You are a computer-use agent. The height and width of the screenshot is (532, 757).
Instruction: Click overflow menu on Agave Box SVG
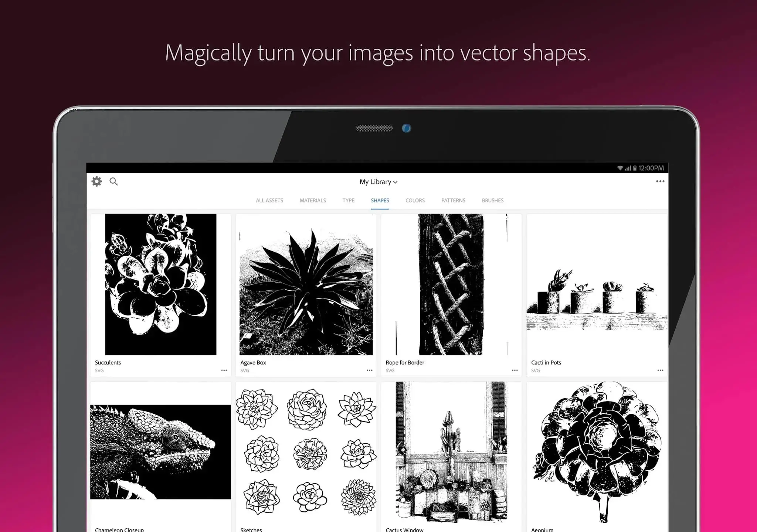[370, 370]
